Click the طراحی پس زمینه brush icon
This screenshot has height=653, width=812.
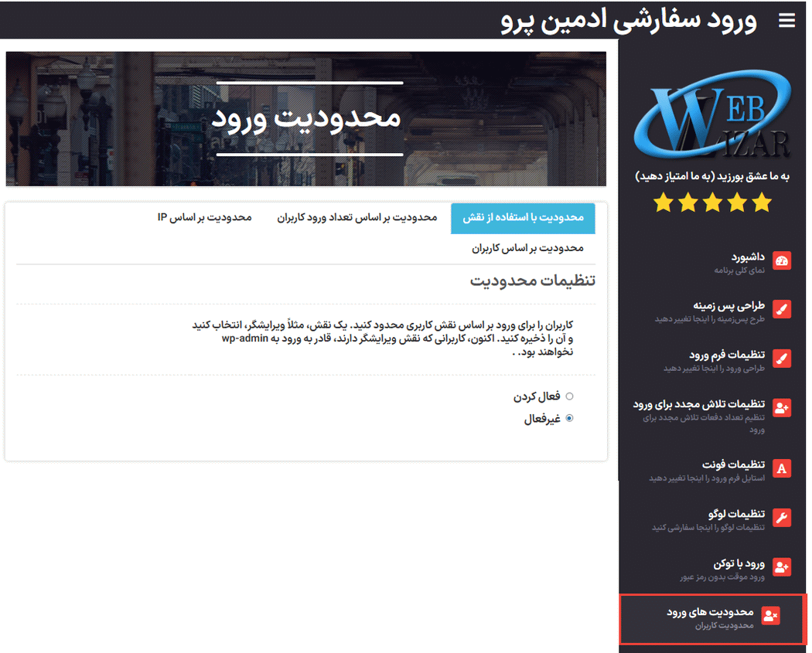pos(781,310)
